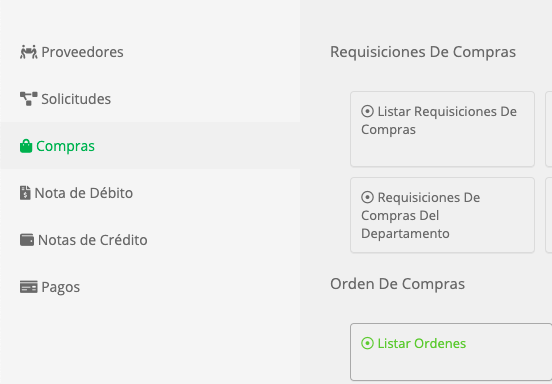The image size is (552, 384).
Task: Open the Listar Requisiciones De Compras card
Action: point(443,129)
